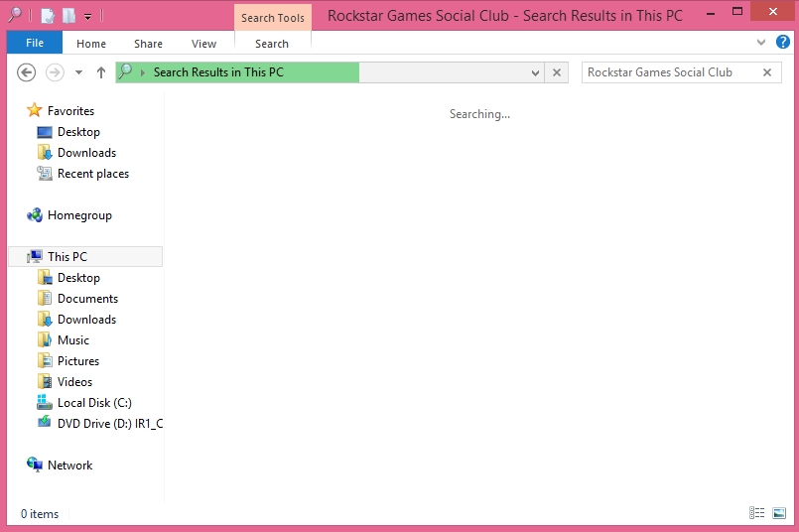Maximize the Explorer window

point(736,11)
